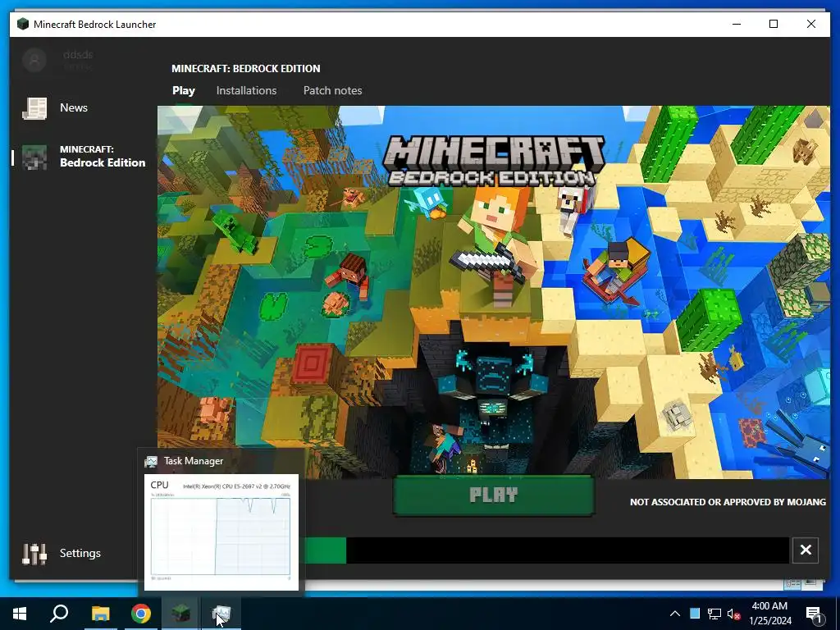The image size is (840, 630).
Task: Click the launcher title bar cube icon
Action: click(x=22, y=24)
